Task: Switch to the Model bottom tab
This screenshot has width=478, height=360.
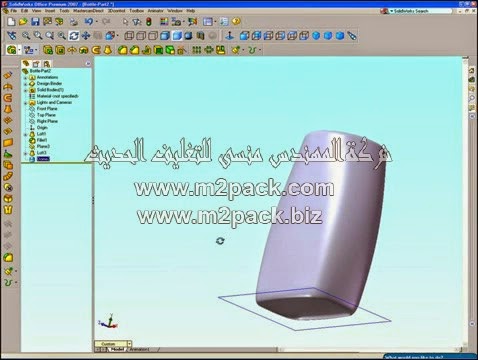Action: coord(117,349)
